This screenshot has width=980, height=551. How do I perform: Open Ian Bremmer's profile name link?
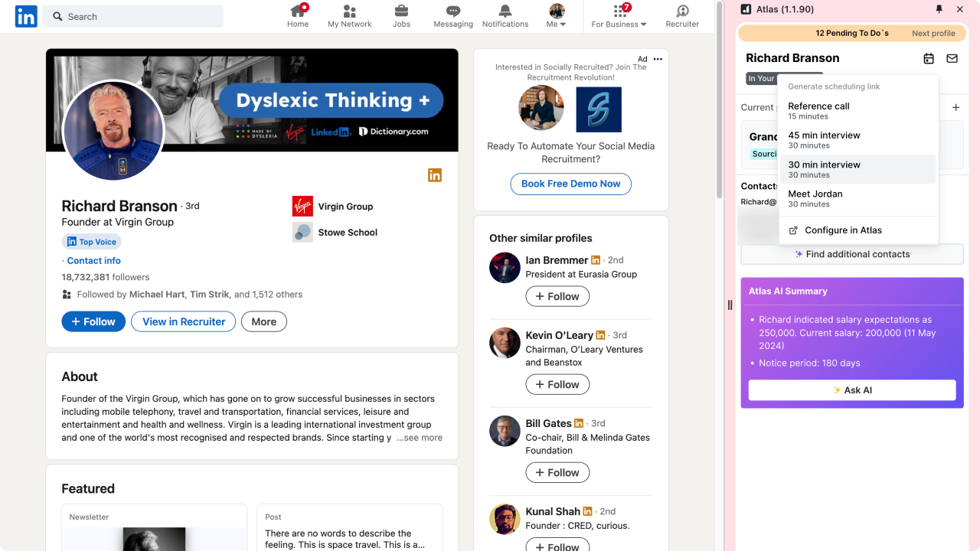tap(557, 260)
